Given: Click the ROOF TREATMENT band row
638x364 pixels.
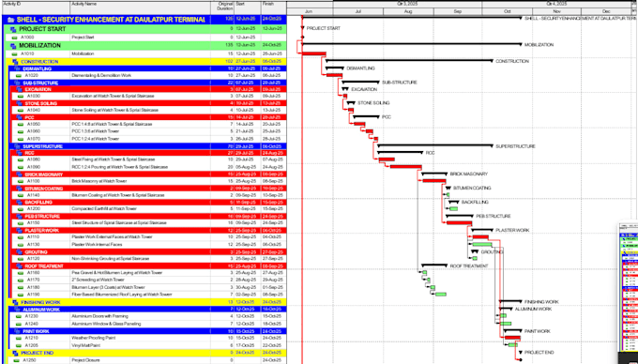Looking at the screenshot, I should pos(148,266).
